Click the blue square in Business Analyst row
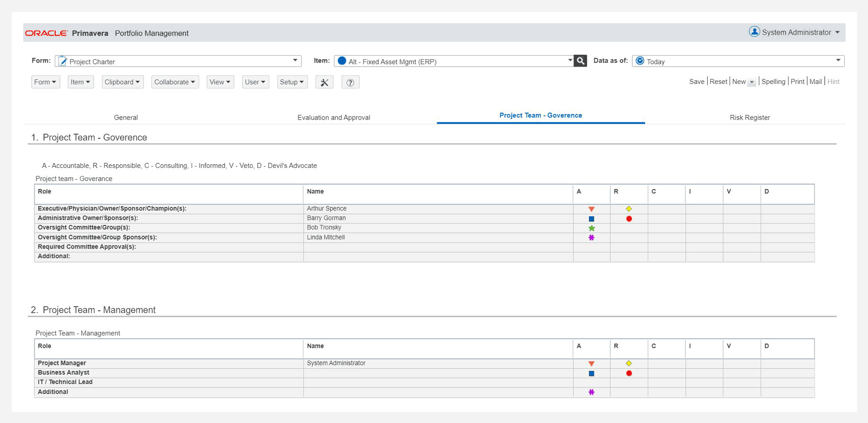The height and width of the screenshot is (423, 868). 591,373
